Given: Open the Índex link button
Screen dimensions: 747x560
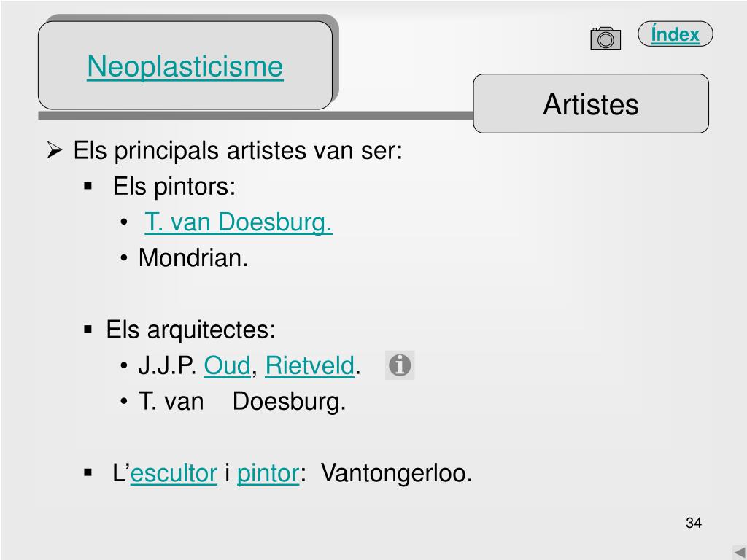Looking at the screenshot, I should coord(675,34).
